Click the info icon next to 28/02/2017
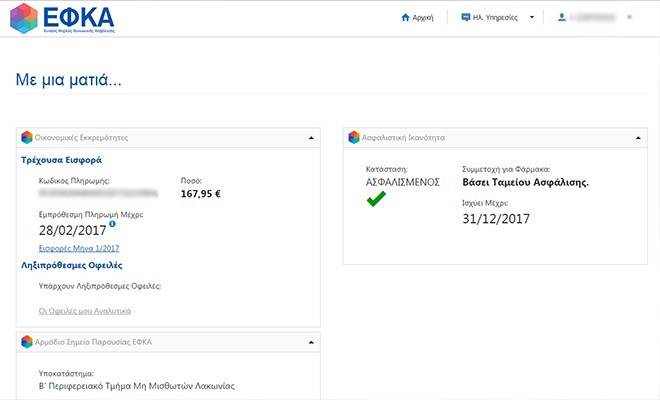The height and width of the screenshot is (400, 660). 112,224
